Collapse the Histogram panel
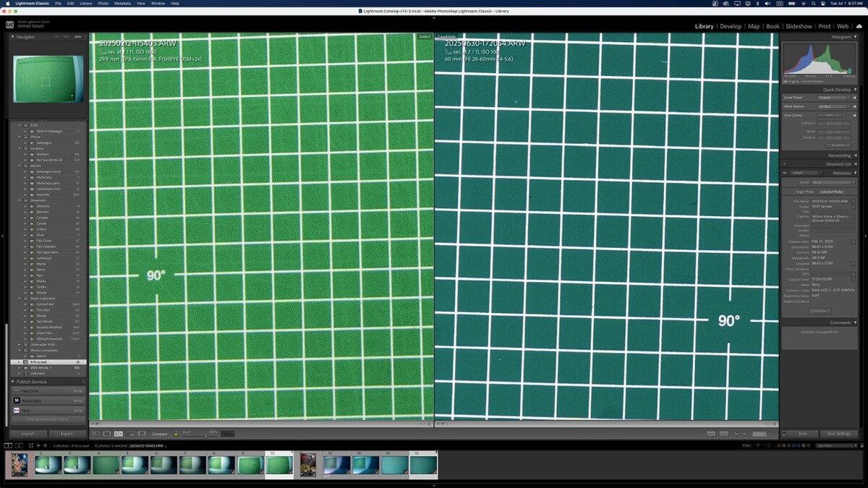The height and width of the screenshot is (488, 868). point(856,36)
